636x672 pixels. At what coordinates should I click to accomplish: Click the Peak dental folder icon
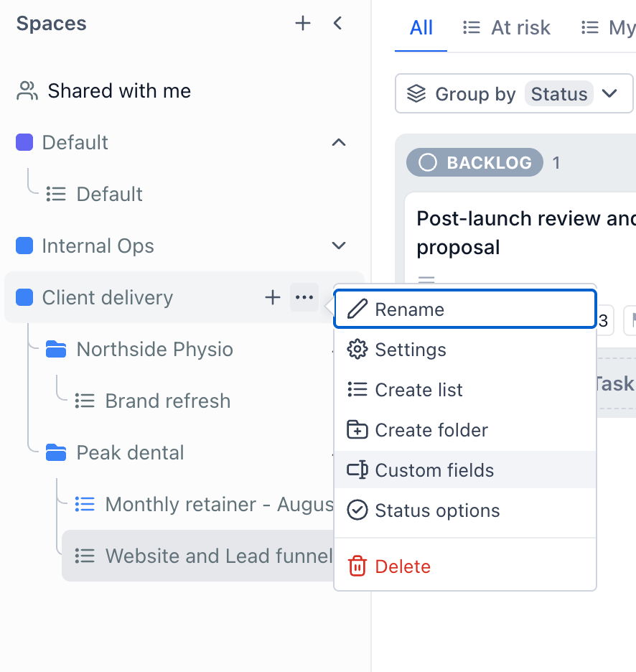point(56,452)
